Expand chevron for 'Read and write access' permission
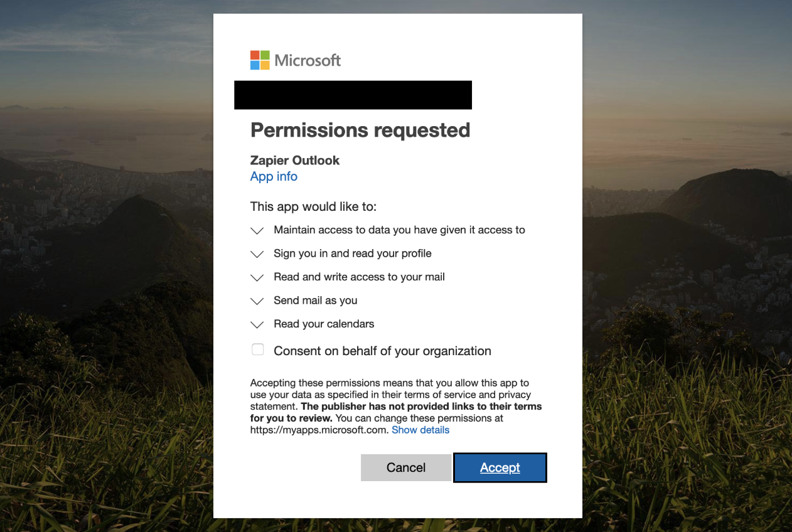Viewport: 792px width, 532px height. pos(257,277)
